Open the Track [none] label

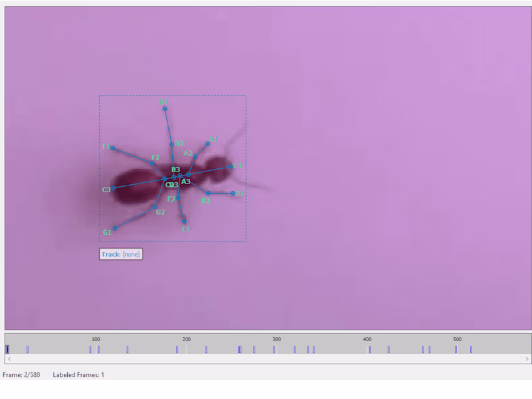coord(121,254)
